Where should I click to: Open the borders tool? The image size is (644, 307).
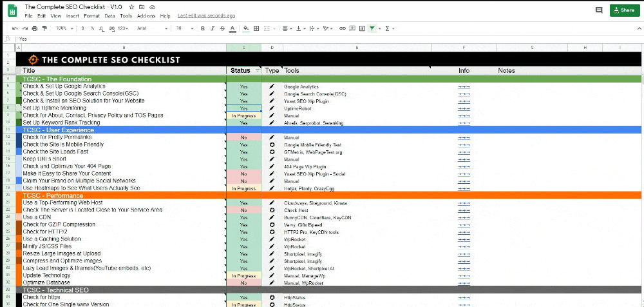tap(256, 28)
